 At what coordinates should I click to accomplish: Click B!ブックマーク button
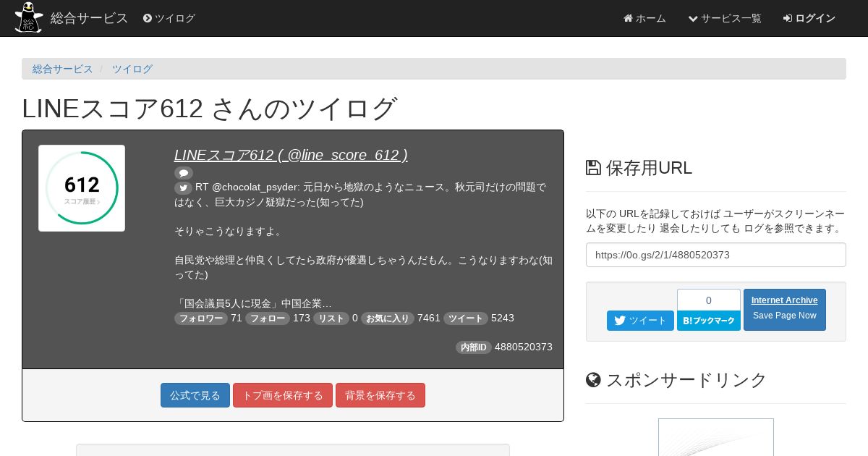(709, 321)
